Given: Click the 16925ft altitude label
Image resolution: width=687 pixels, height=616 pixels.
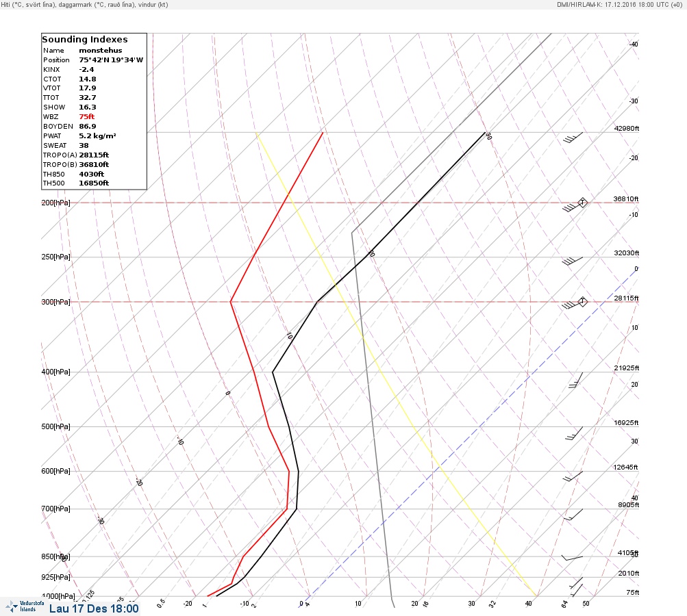Looking at the screenshot, I should point(627,422).
